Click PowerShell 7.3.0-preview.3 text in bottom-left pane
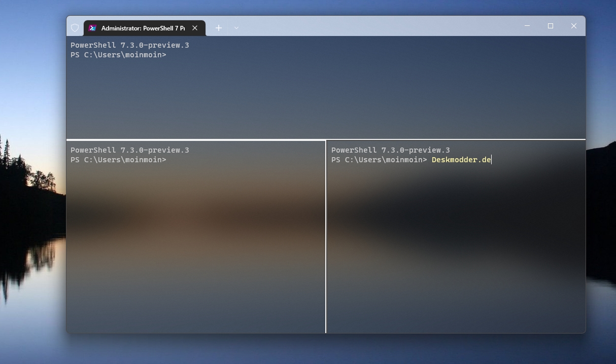Image resolution: width=616 pixels, height=364 pixels. click(130, 150)
